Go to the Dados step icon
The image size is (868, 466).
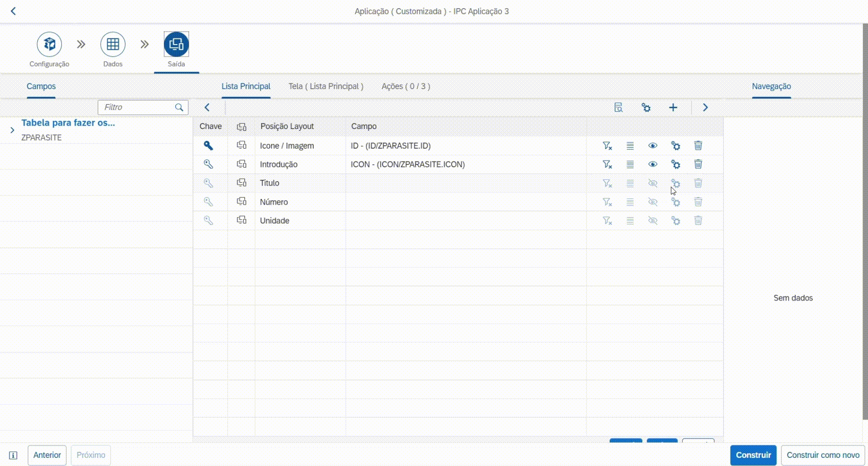[113, 45]
